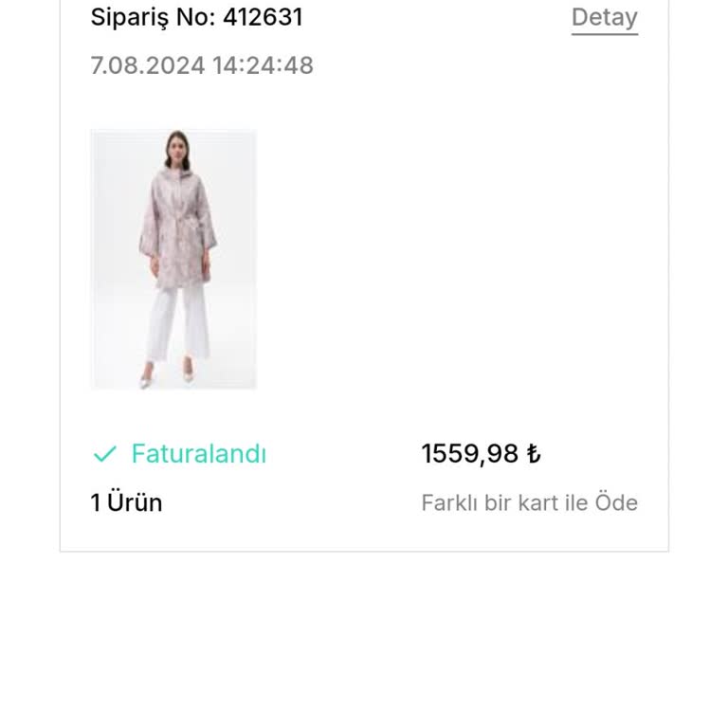The image size is (728, 728).
Task: Open the floral coat product thumbnail
Action: click(x=173, y=259)
